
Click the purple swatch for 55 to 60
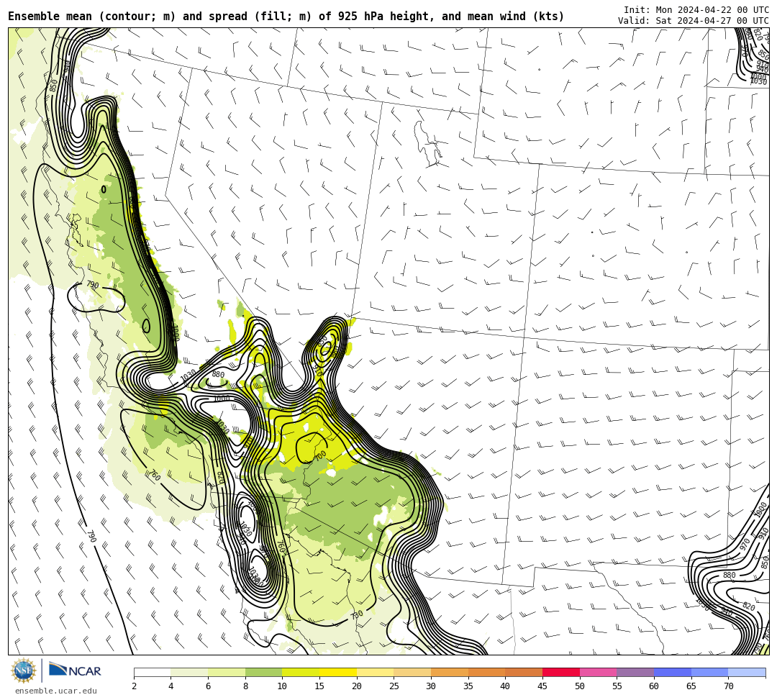pos(635,672)
